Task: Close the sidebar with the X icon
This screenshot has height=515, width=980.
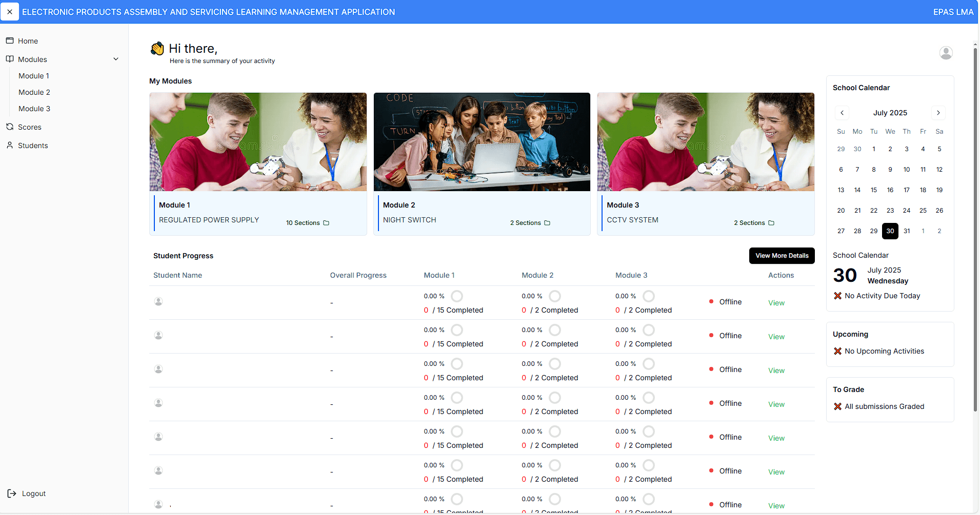Action: pyautogui.click(x=10, y=12)
